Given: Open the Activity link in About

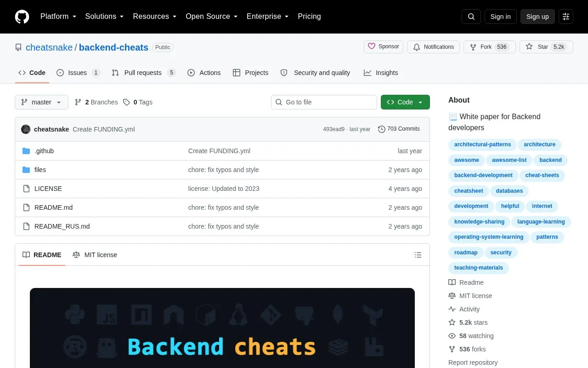Looking at the screenshot, I should click(464, 309).
